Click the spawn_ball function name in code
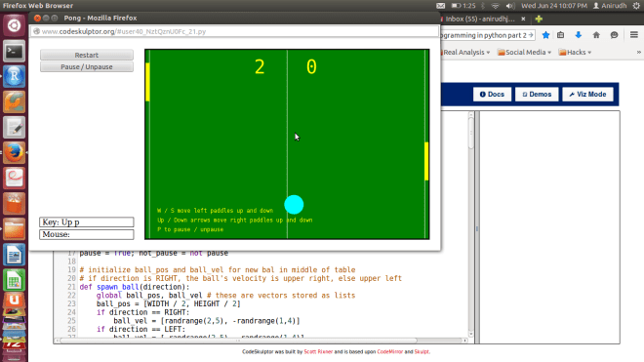 (x=118, y=287)
